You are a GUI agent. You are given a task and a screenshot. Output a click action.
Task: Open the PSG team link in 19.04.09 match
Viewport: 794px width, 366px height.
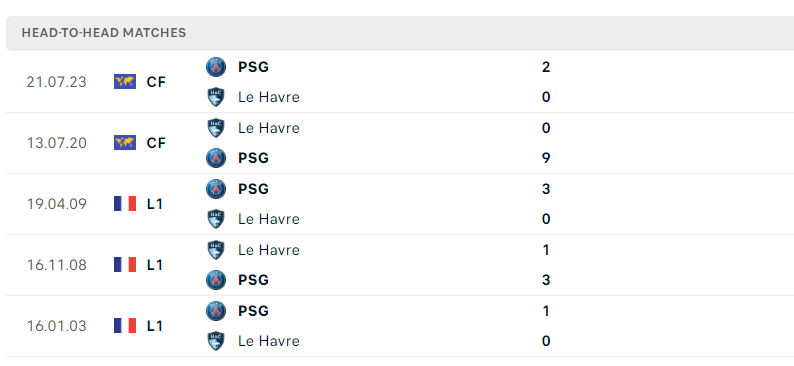click(253, 189)
